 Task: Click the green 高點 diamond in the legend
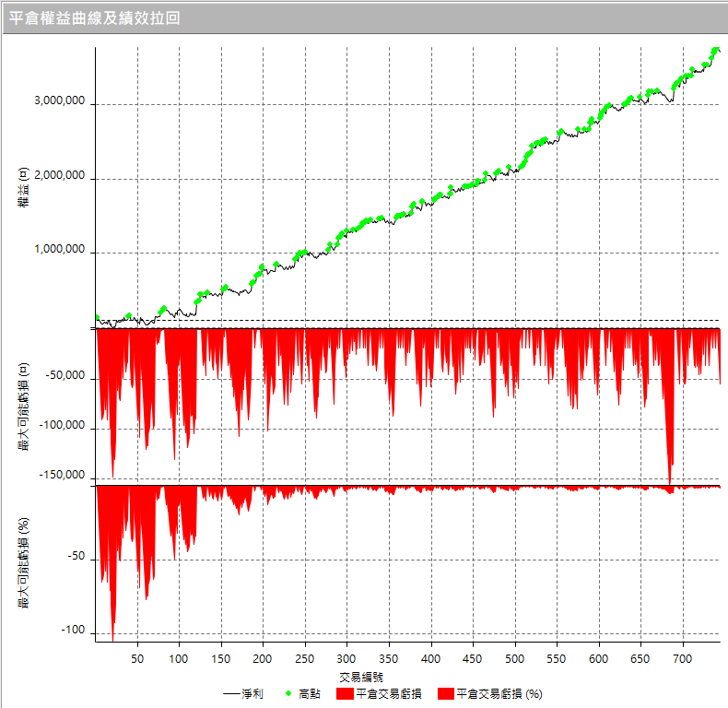click(x=290, y=692)
